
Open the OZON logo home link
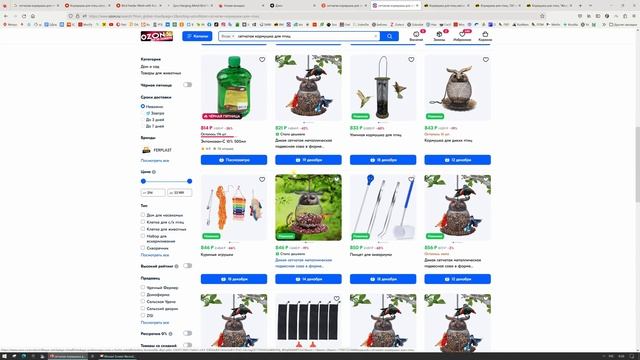(157, 36)
